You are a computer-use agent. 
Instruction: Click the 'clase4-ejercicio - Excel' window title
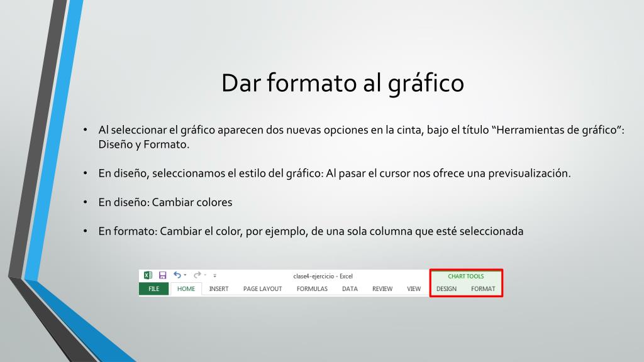tap(323, 277)
